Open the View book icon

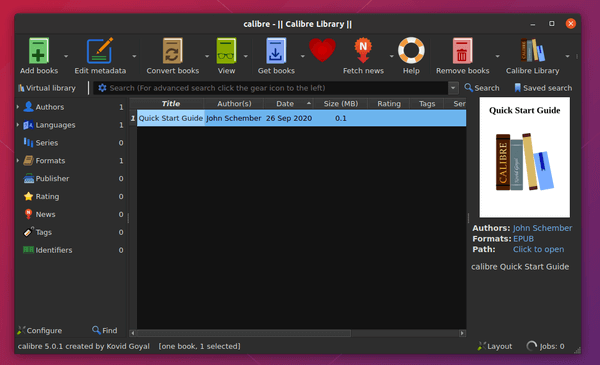[x=226, y=51]
